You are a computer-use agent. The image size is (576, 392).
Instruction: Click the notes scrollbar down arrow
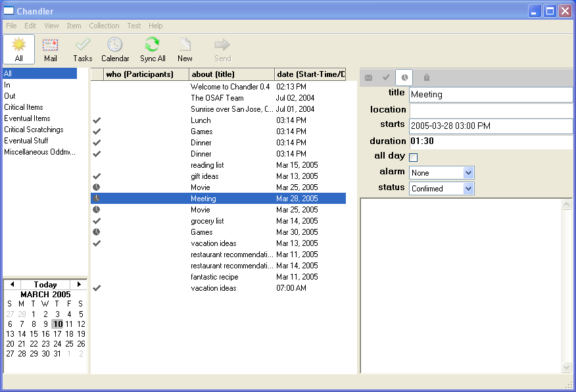click(x=567, y=368)
